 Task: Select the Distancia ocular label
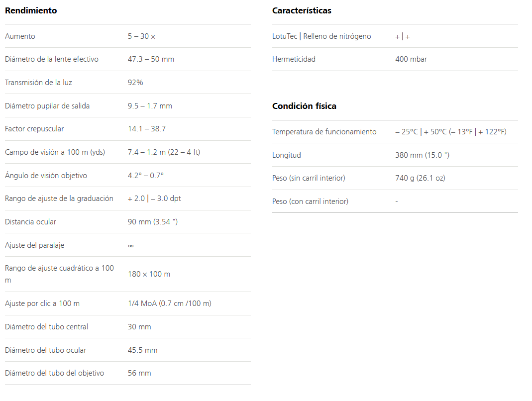coord(30,222)
